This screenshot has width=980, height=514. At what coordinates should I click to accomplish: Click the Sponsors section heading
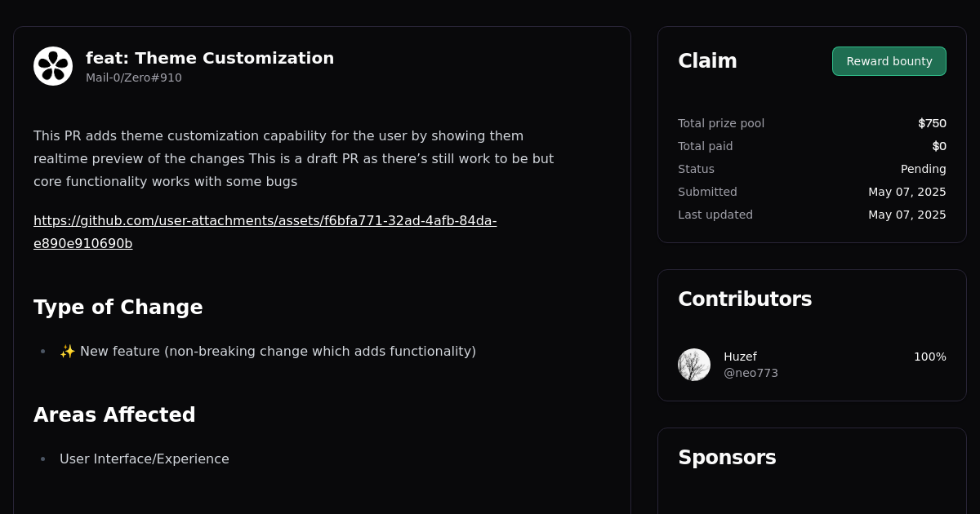727,458
